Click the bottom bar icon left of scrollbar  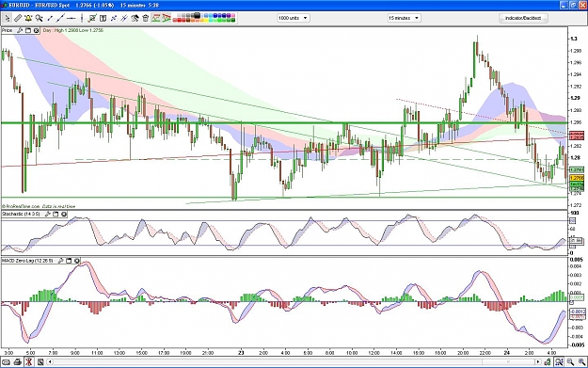pos(40,362)
